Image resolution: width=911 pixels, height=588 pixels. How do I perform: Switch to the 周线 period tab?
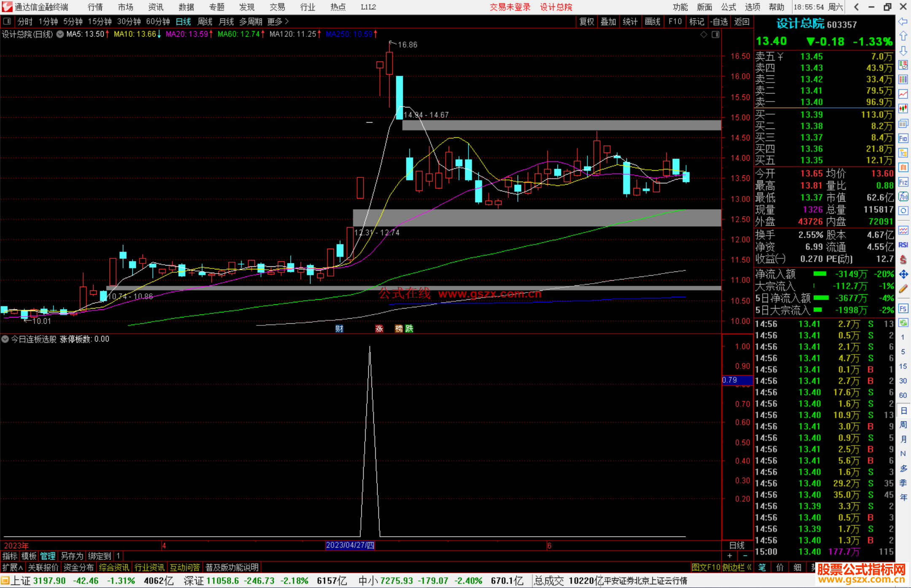tap(205, 21)
